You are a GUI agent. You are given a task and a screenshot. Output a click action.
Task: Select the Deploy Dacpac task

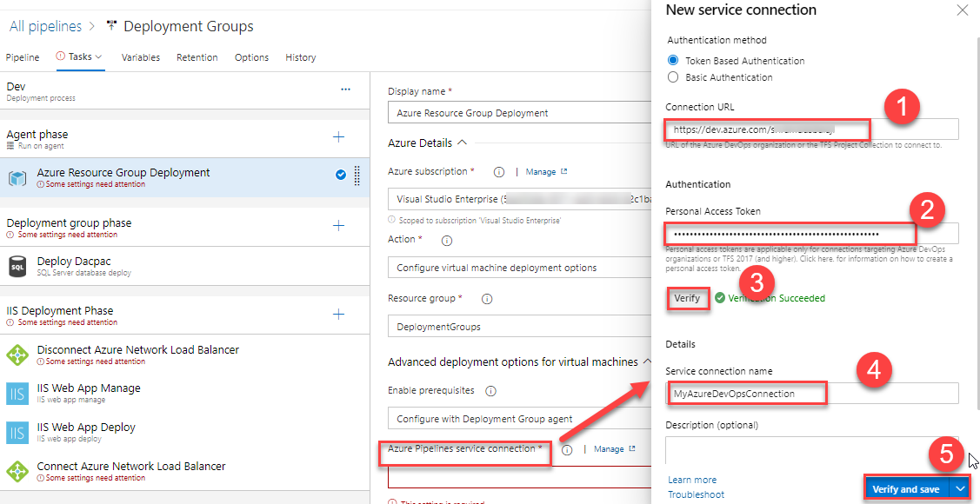[x=185, y=267]
